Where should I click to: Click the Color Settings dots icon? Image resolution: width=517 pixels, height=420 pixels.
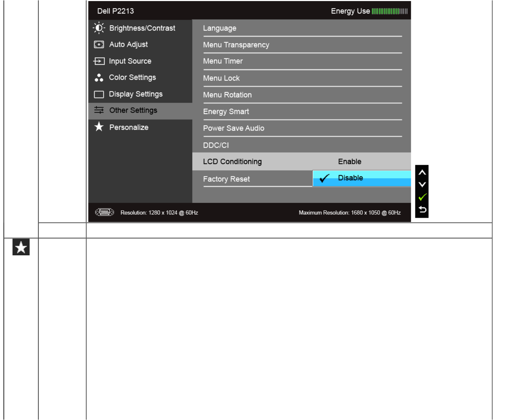[99, 78]
